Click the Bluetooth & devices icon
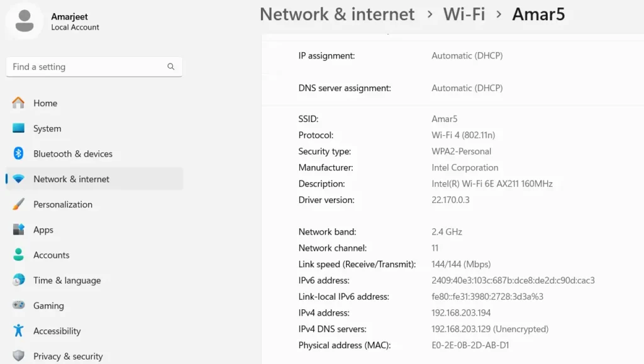Viewport: 644px width, 364px height. pyautogui.click(x=18, y=153)
